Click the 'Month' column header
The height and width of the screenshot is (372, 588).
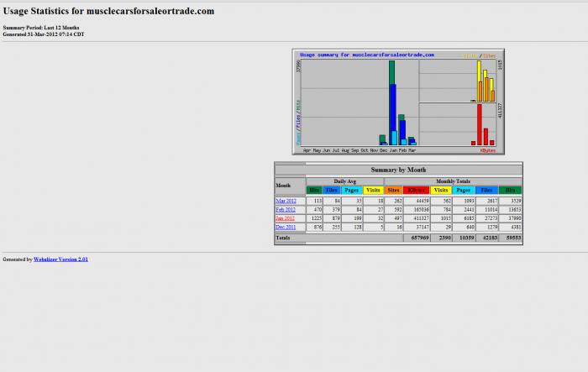pyautogui.click(x=291, y=186)
